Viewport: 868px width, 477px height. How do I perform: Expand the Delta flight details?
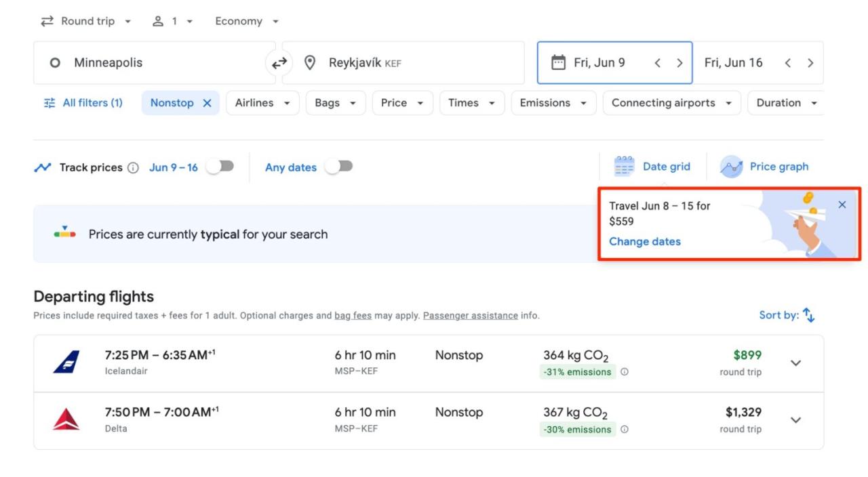pos(796,420)
